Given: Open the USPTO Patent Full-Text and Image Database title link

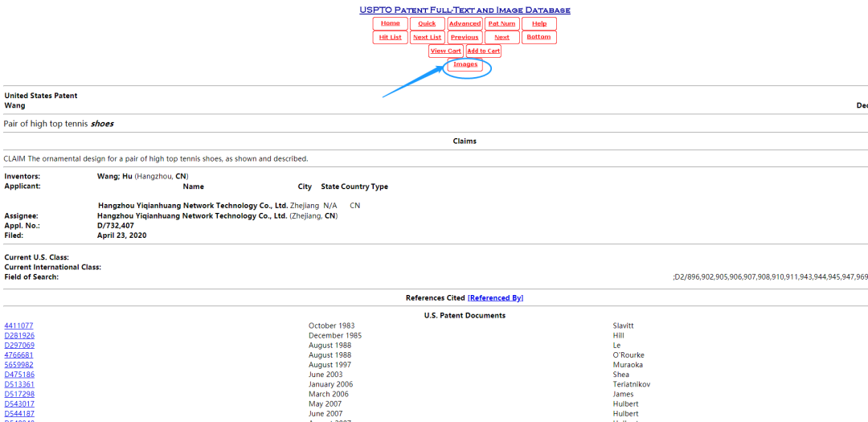Looking at the screenshot, I should pos(465,10).
